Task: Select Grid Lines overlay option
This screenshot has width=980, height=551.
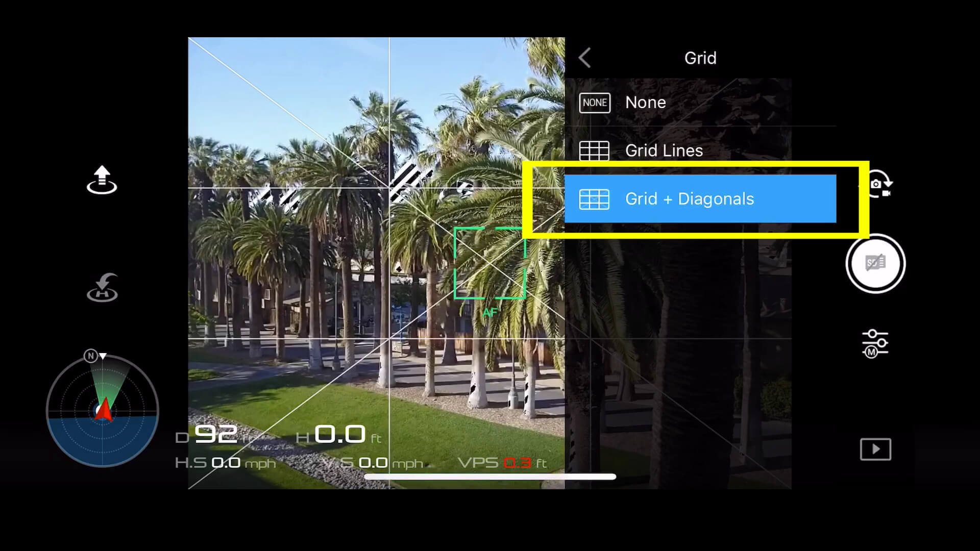Action: pos(700,149)
